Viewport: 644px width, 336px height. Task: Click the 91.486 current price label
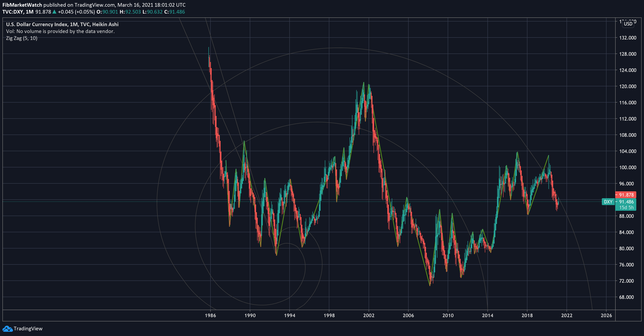626,202
